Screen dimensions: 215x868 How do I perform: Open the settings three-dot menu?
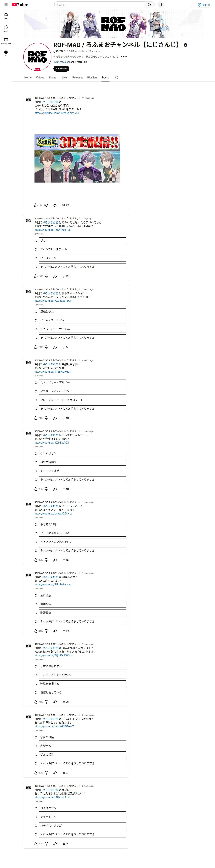(x=191, y=5)
